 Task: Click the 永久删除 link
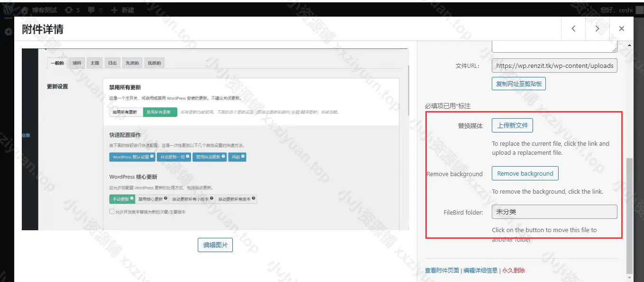513,270
